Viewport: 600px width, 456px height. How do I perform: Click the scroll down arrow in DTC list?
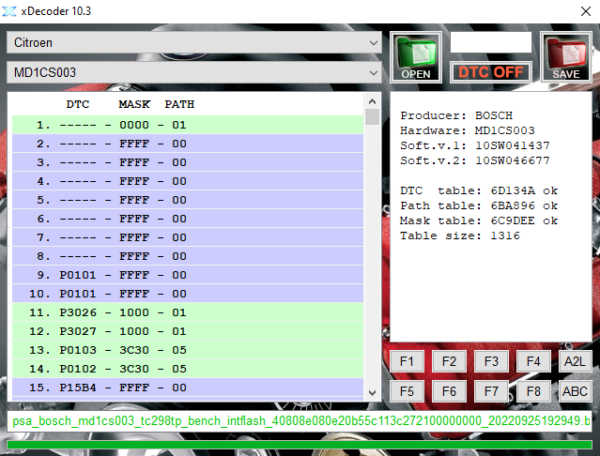(373, 392)
